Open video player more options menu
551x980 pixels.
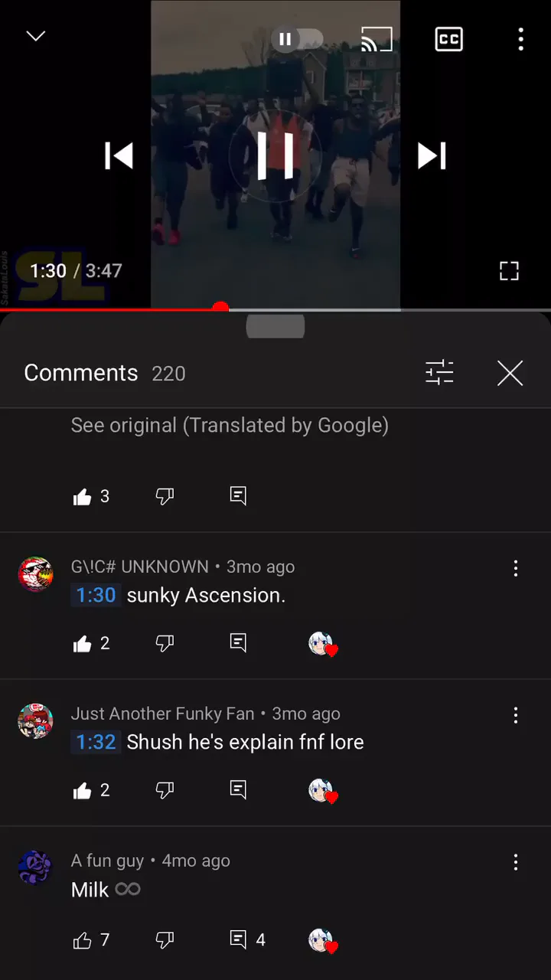point(520,39)
